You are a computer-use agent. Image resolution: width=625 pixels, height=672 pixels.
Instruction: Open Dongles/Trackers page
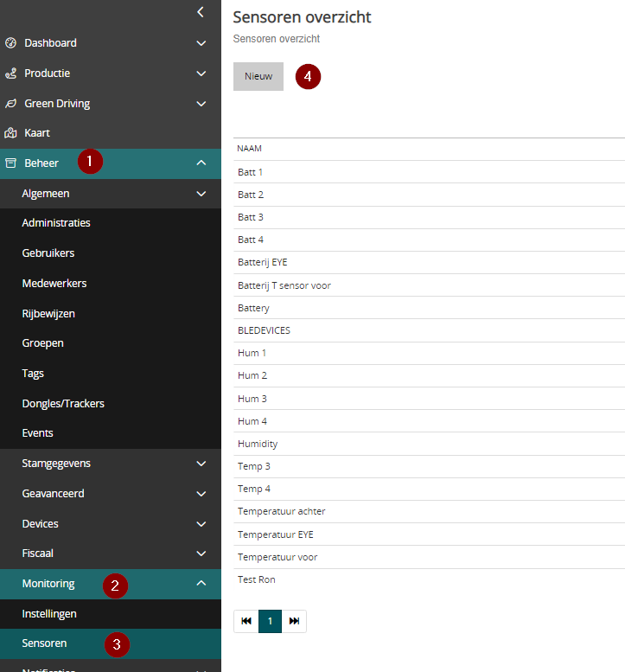pos(111,403)
